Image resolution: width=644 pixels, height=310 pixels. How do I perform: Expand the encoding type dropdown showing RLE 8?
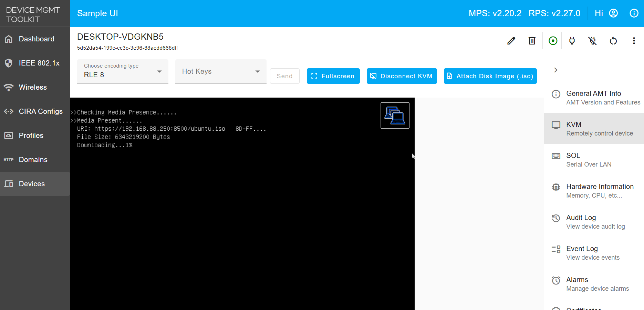tap(123, 71)
